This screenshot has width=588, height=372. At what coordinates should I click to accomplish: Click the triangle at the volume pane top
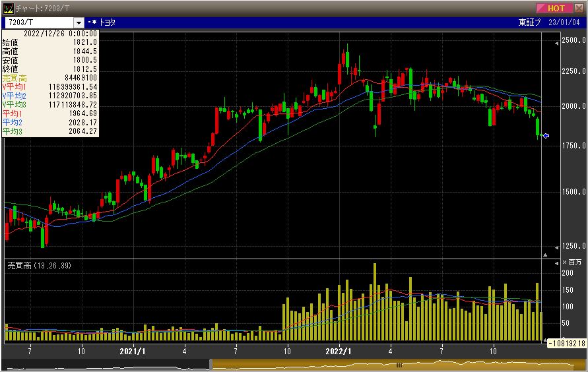pyautogui.click(x=545, y=263)
